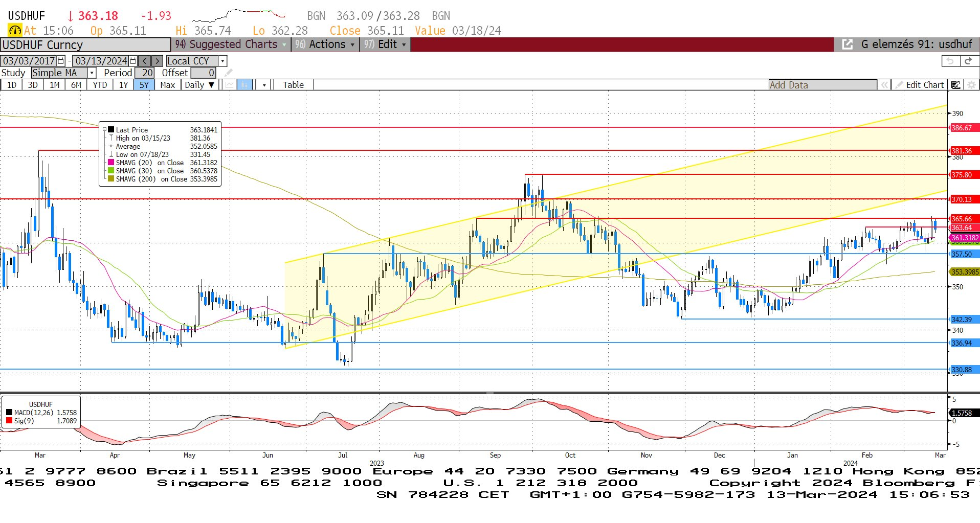Viewport: 980px width, 523px height.
Task: Click the SMAVG (30) green legend swatch
Action: 111,171
